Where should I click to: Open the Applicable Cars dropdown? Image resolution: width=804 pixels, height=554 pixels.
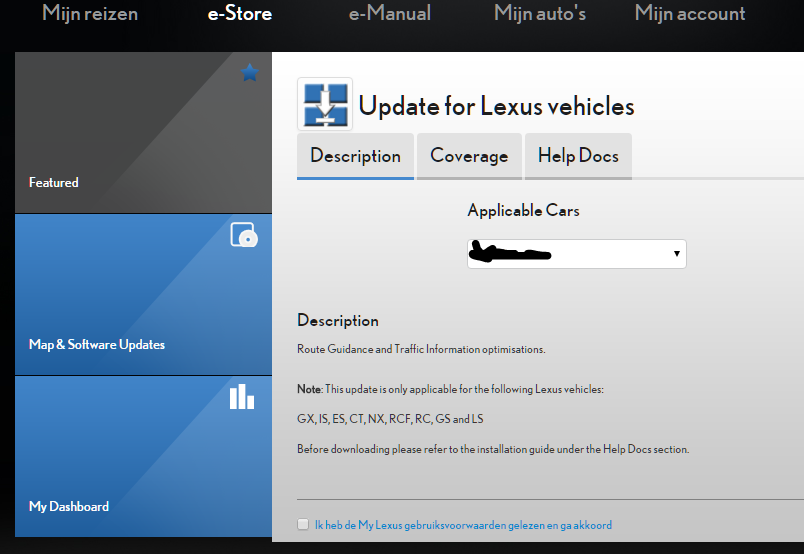(x=577, y=254)
